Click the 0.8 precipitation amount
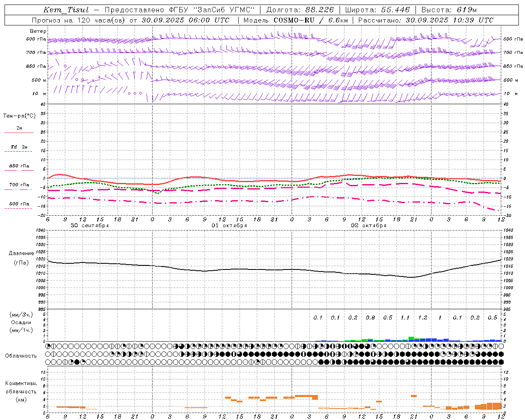The height and width of the screenshot is (420, 525). tap(370, 317)
